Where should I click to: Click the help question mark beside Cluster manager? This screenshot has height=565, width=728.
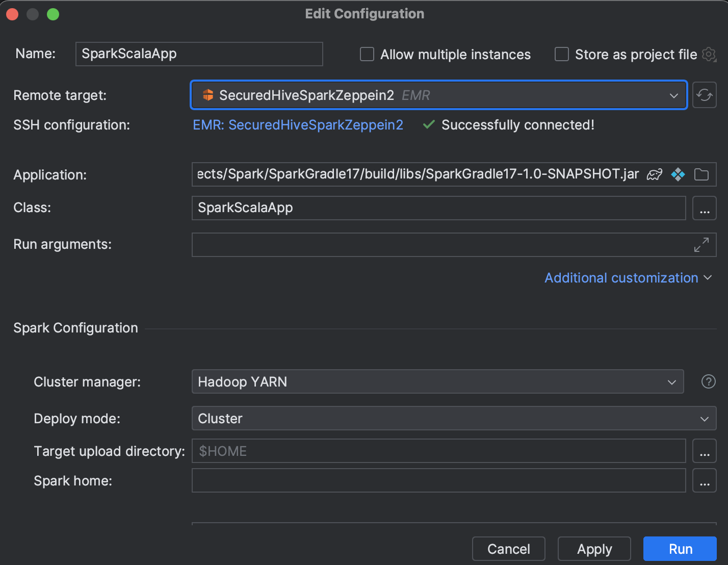(x=708, y=381)
